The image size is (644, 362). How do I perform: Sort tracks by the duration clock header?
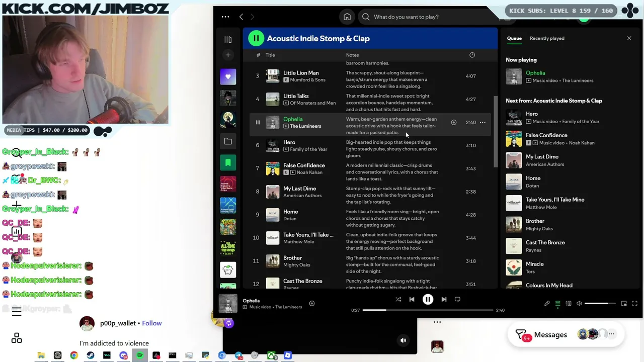click(x=472, y=55)
